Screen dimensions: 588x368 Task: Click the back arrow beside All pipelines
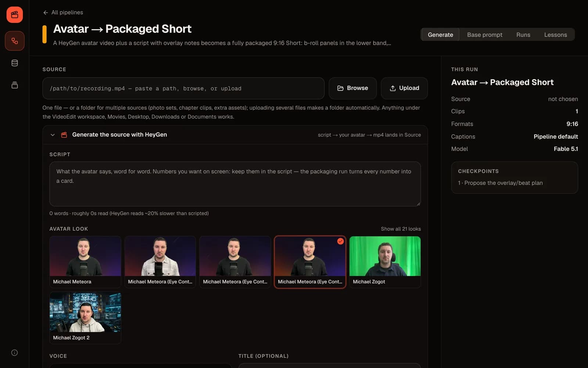pos(46,13)
